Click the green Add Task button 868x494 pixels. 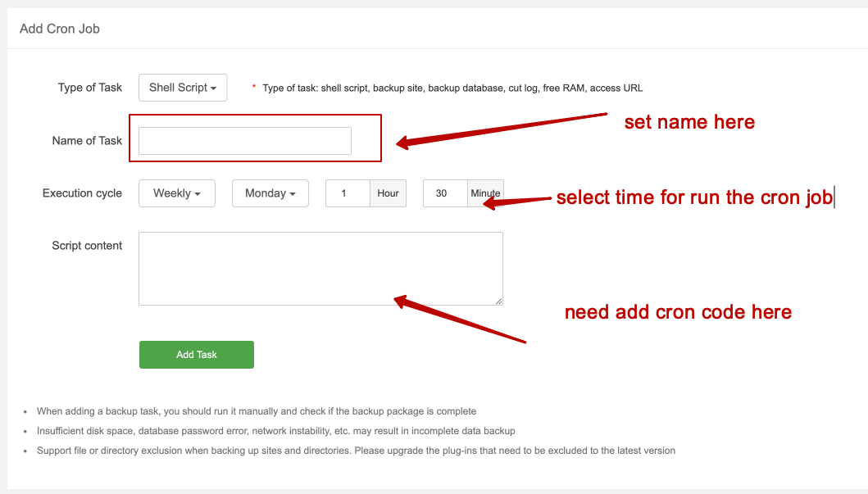point(196,354)
